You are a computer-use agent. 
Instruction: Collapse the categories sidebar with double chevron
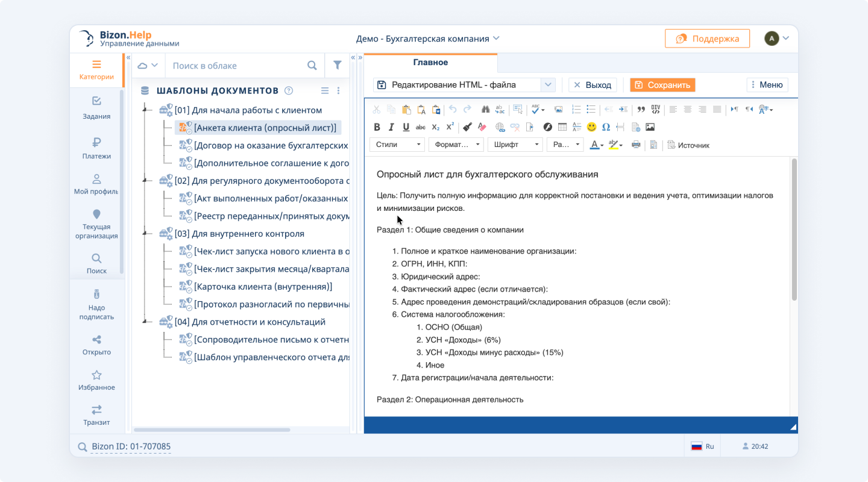(x=128, y=57)
